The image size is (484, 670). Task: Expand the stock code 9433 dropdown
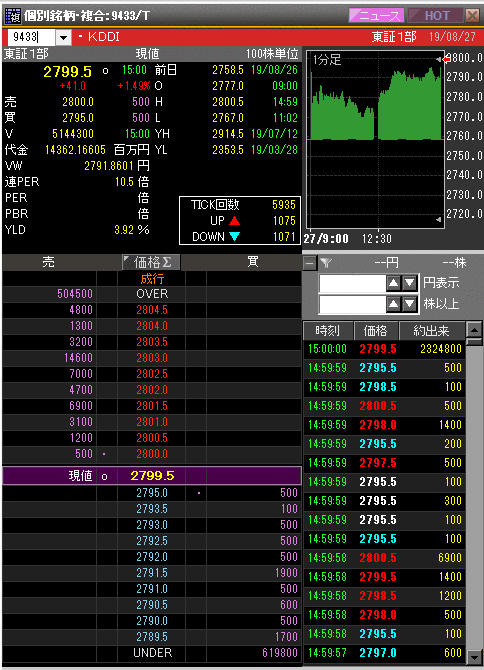click(63, 38)
